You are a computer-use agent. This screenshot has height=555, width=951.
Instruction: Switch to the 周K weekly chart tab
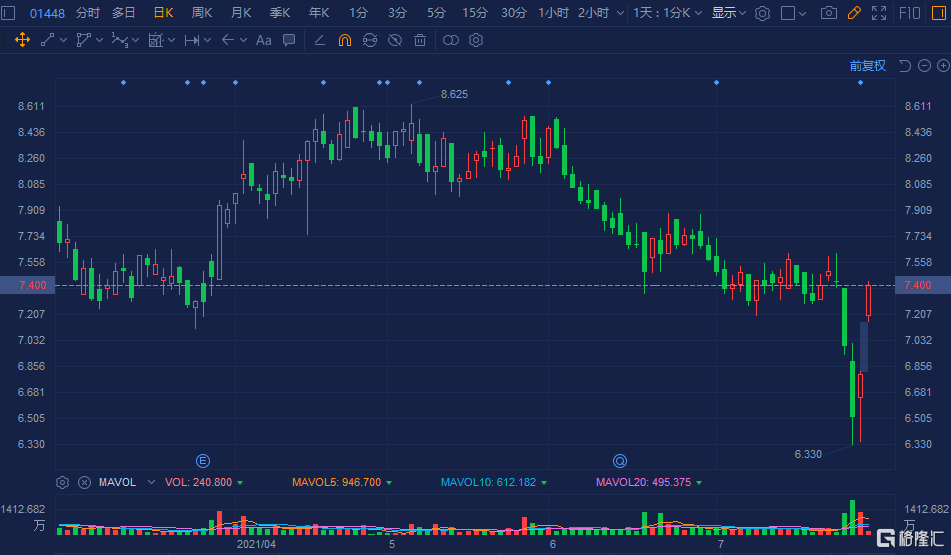tap(202, 13)
